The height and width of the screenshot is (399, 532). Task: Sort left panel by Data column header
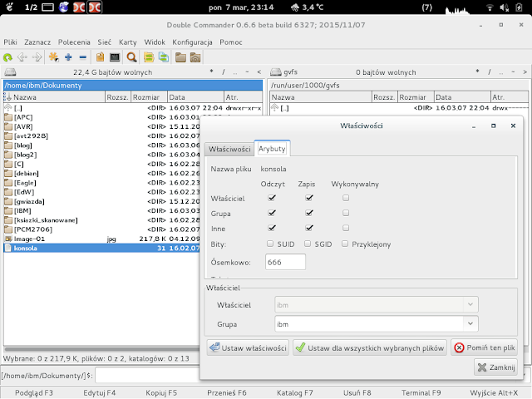coord(196,97)
